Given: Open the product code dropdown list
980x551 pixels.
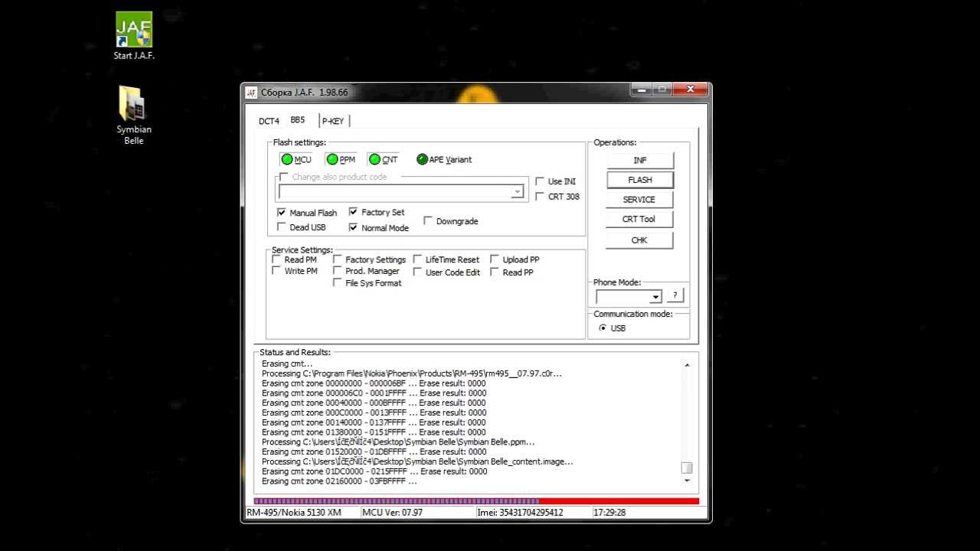Looking at the screenshot, I should (x=518, y=192).
